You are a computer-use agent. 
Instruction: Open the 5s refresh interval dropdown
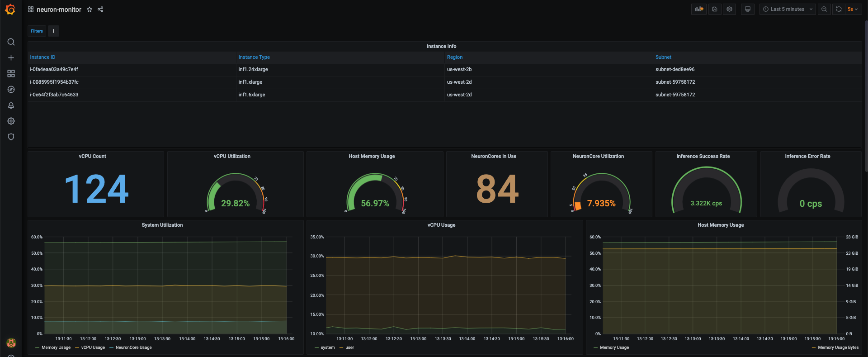pyautogui.click(x=853, y=9)
